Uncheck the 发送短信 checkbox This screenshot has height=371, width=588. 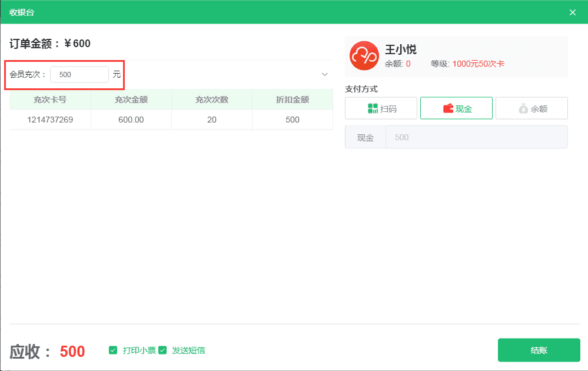click(x=162, y=350)
